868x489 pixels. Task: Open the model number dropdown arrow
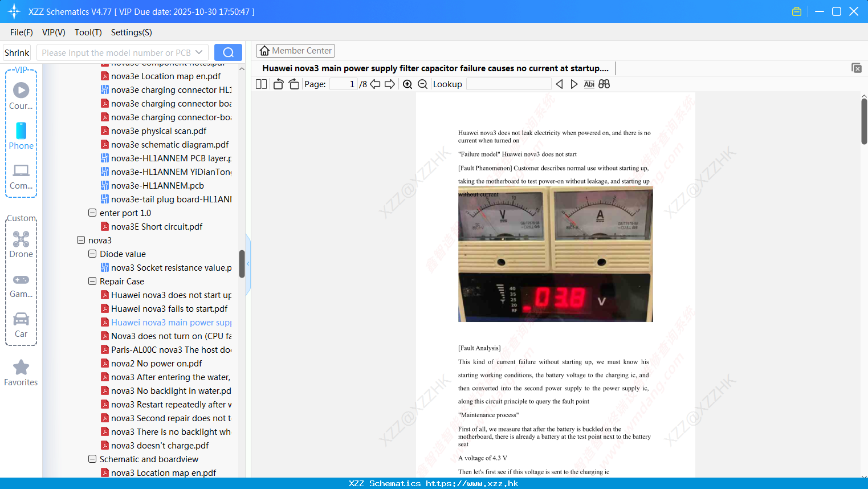(x=199, y=52)
